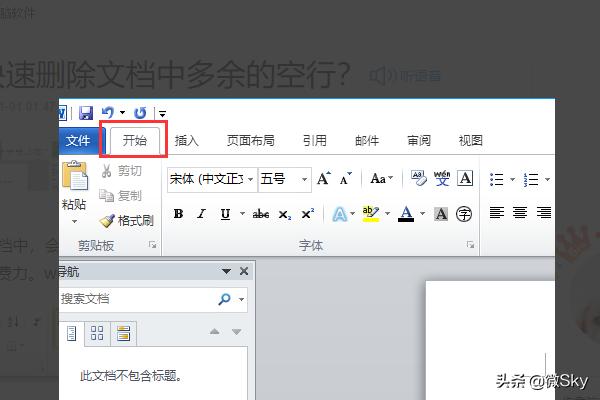Click the Shrink Font icon
The image size is (600, 400).
point(346,178)
